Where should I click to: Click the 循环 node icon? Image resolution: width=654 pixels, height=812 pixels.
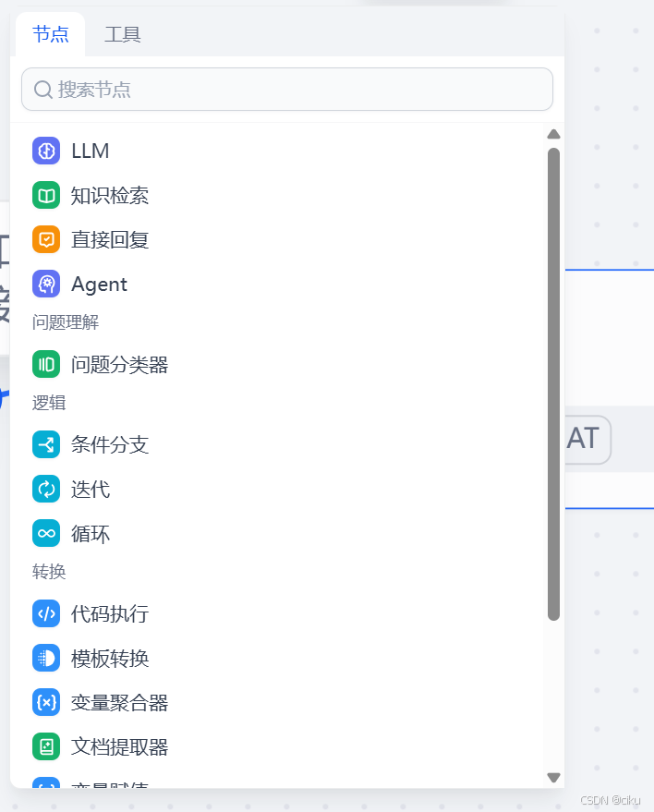[x=46, y=533]
